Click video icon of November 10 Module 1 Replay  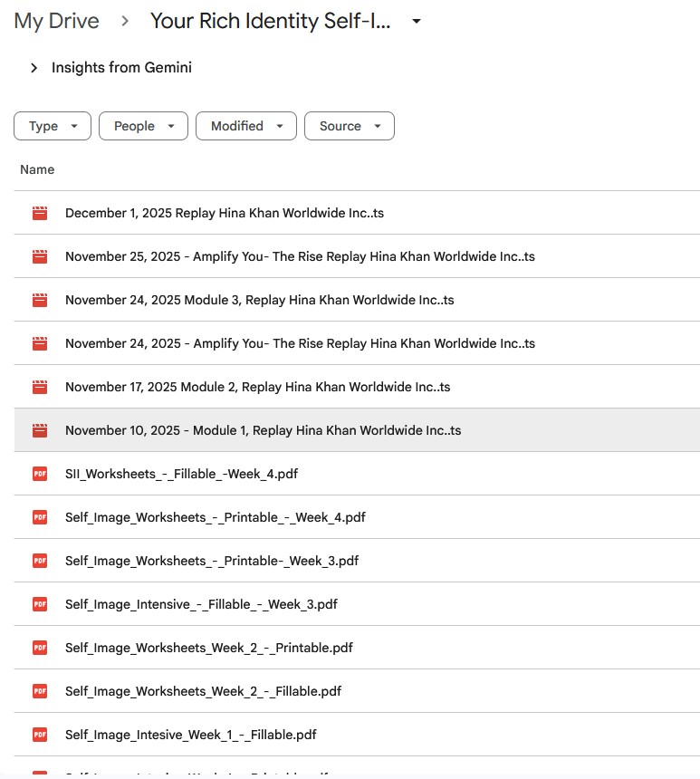tap(40, 431)
